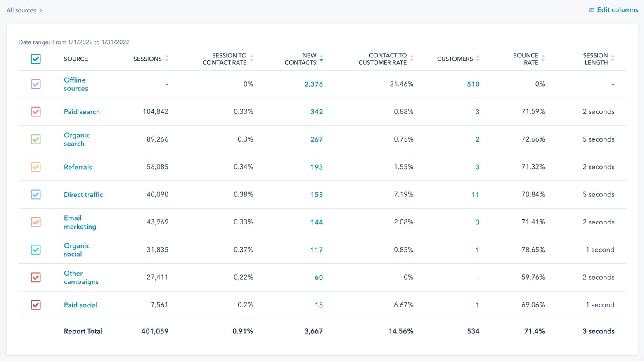Click the Sessions column sort arrows
The image size is (644, 361).
(167, 59)
